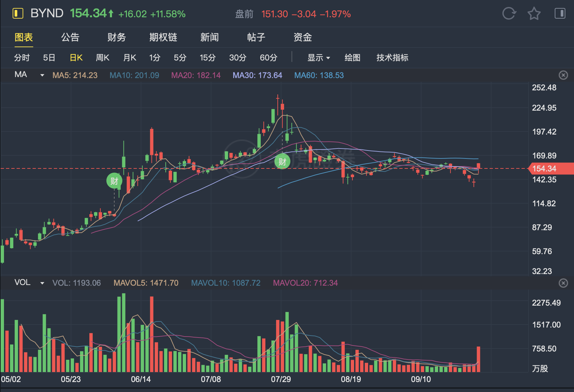Select the 周K weekly chart period

pyautogui.click(x=102, y=58)
